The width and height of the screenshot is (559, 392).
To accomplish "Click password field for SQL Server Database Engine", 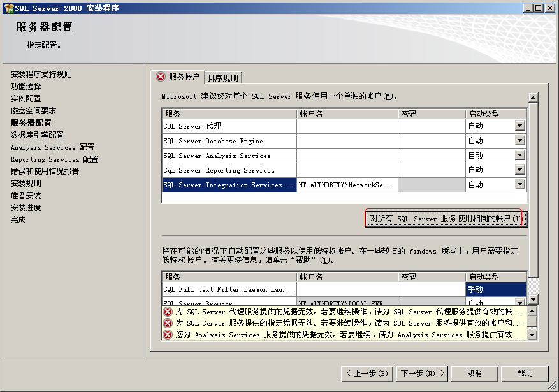I will (432, 141).
